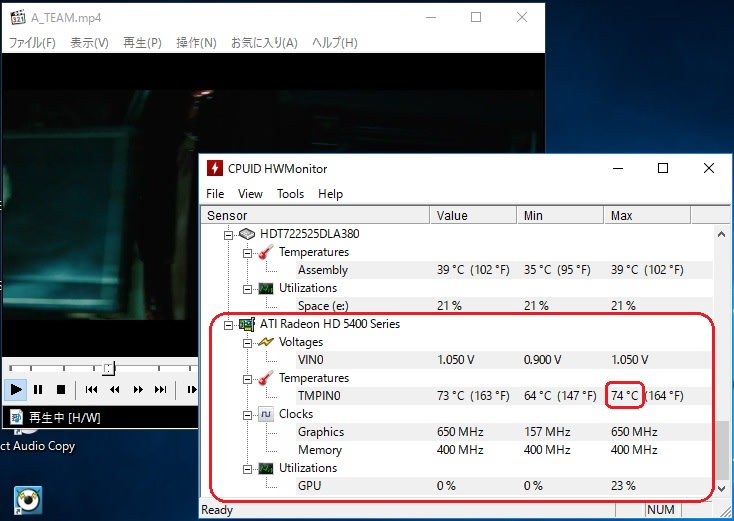This screenshot has height=521, width=734.
Task: Click the HWMonitor scrollbar up arrow
Action: click(721, 234)
